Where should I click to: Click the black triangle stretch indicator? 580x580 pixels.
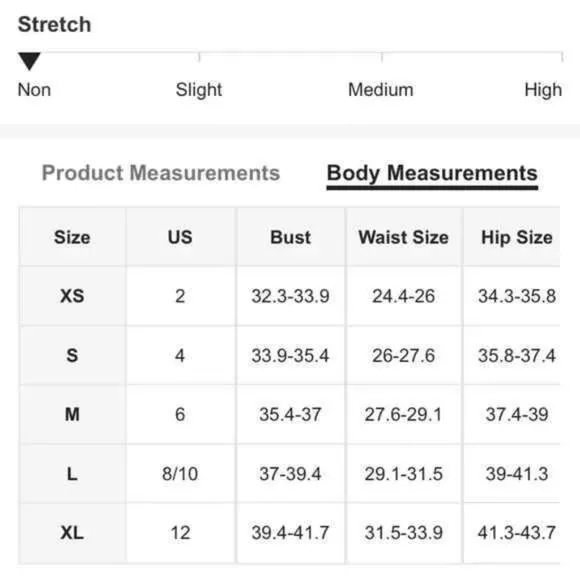29,61
